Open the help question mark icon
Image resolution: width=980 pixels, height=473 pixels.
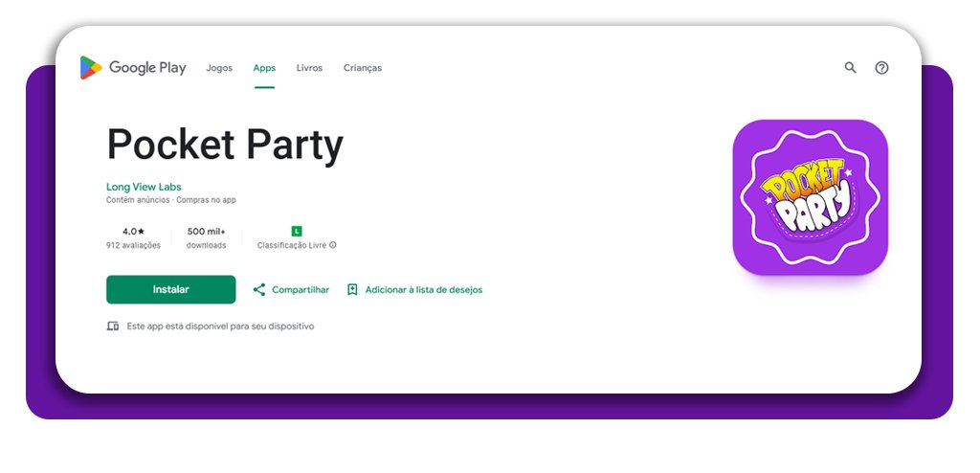(x=882, y=68)
